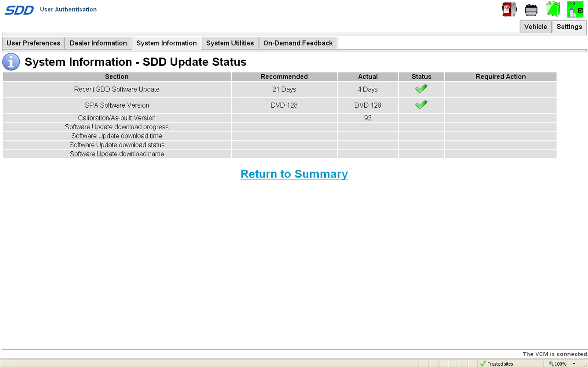Screen dimensions: 588x368
Task: Click the Actual column header
Action: 367,76
